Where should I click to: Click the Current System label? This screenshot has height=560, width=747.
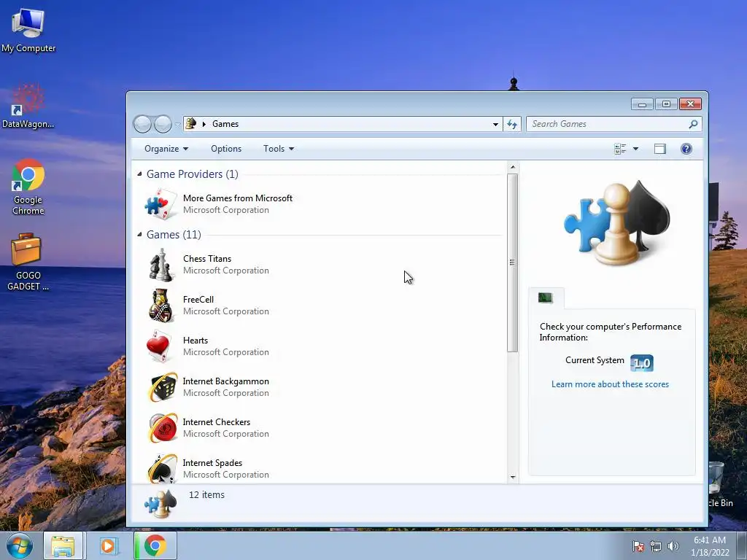[595, 360]
